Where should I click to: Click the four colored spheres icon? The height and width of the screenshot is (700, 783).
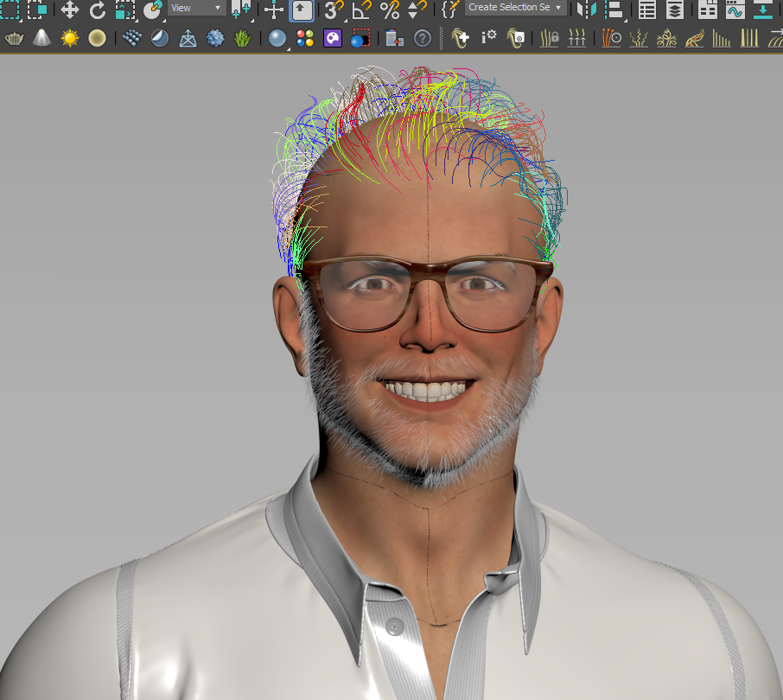coord(304,38)
